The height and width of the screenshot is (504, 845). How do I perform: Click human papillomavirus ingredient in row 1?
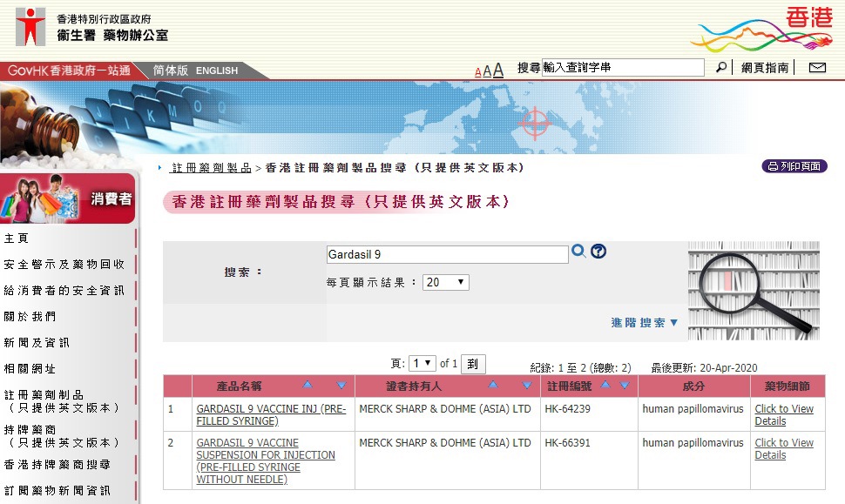click(693, 409)
